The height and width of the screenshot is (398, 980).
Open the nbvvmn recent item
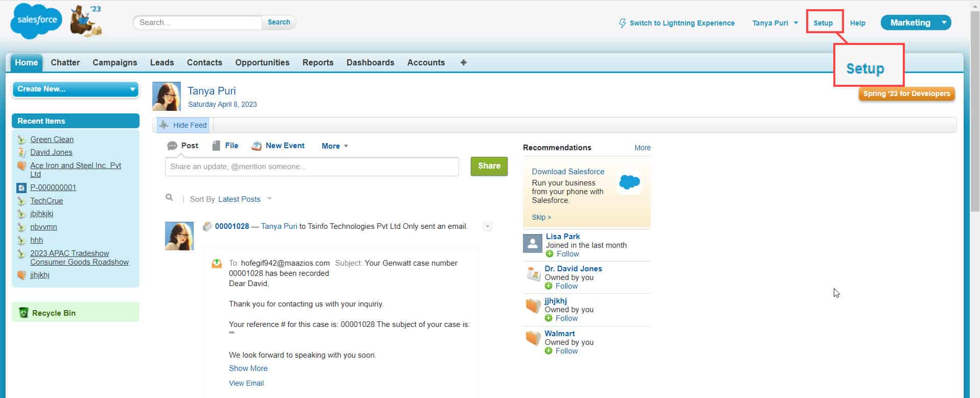pyautogui.click(x=43, y=227)
